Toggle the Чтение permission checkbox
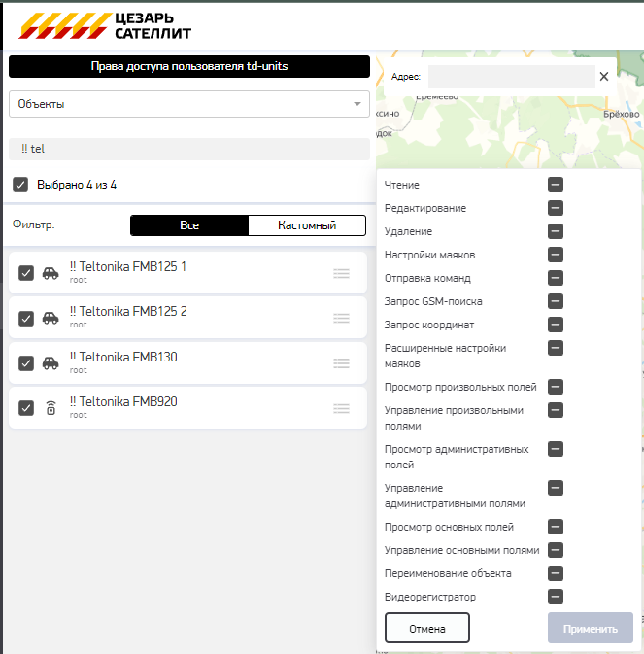Viewport: 644px width, 654px height. [x=556, y=185]
